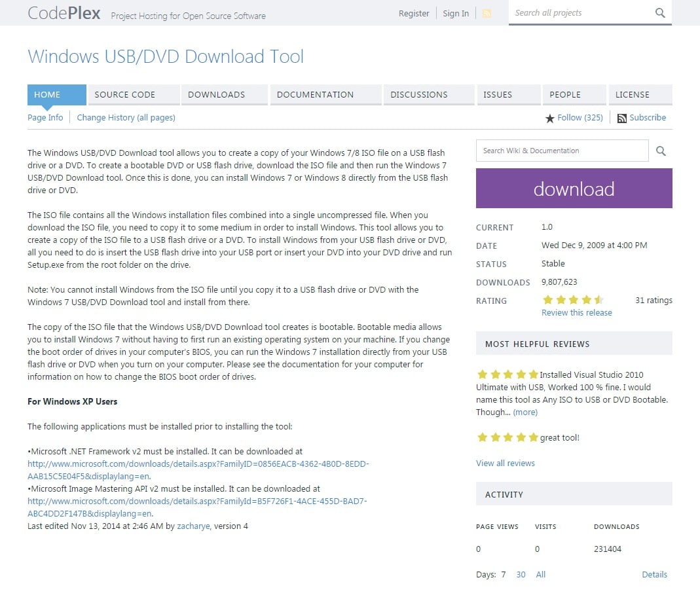Open the Page Info link
Viewport: 700px width, 601px height.
[x=46, y=117]
